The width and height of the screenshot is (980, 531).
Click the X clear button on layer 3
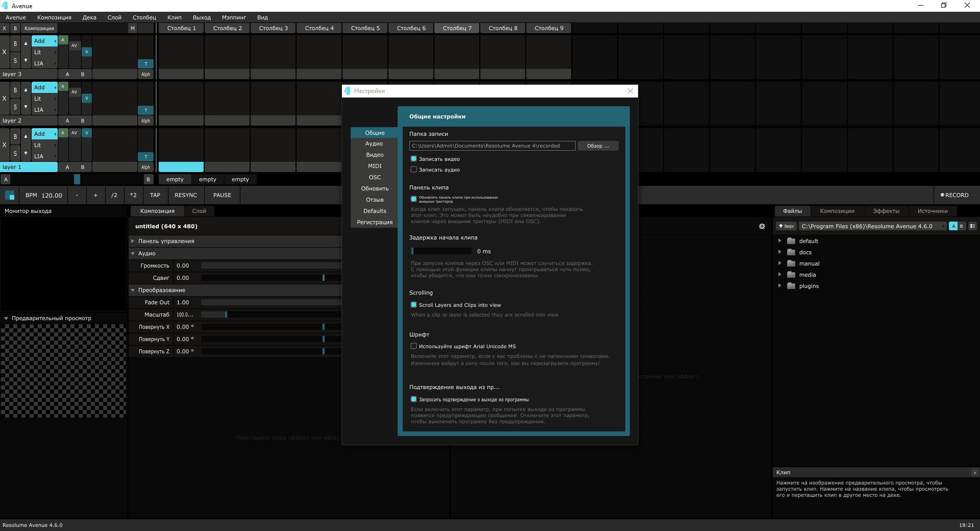click(x=5, y=52)
